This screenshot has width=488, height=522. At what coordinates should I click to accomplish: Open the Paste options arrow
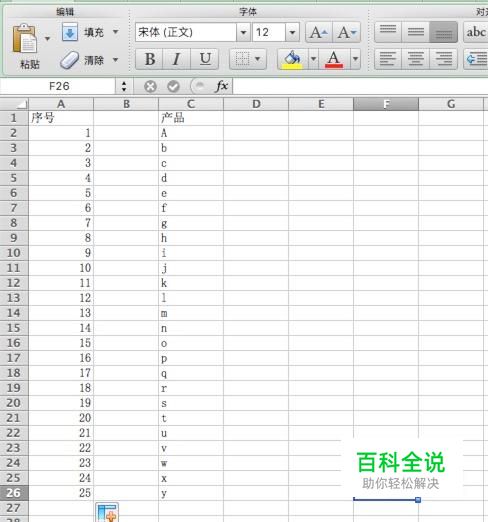click(x=47, y=39)
